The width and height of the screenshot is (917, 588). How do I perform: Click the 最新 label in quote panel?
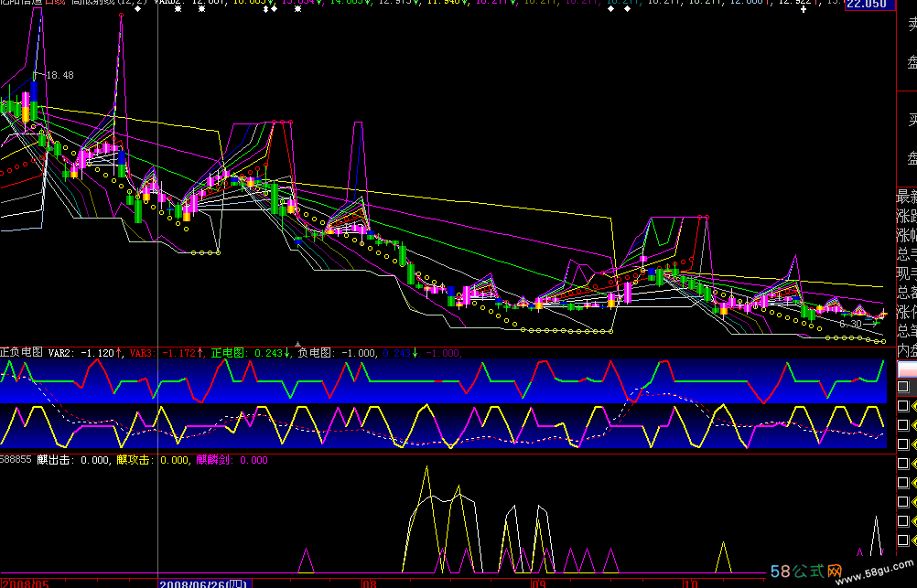tap(907, 197)
